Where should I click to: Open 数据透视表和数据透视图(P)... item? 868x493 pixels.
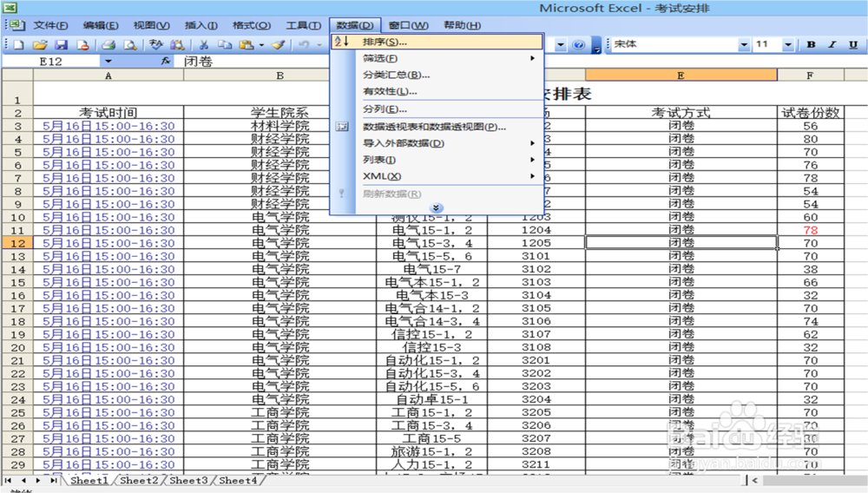pyautogui.click(x=437, y=127)
